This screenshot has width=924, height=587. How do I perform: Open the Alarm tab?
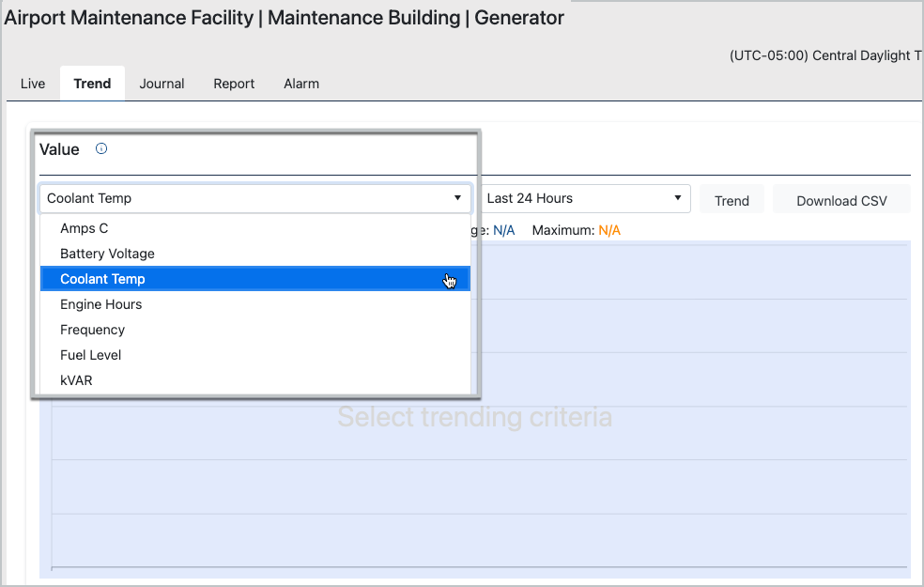tap(301, 84)
